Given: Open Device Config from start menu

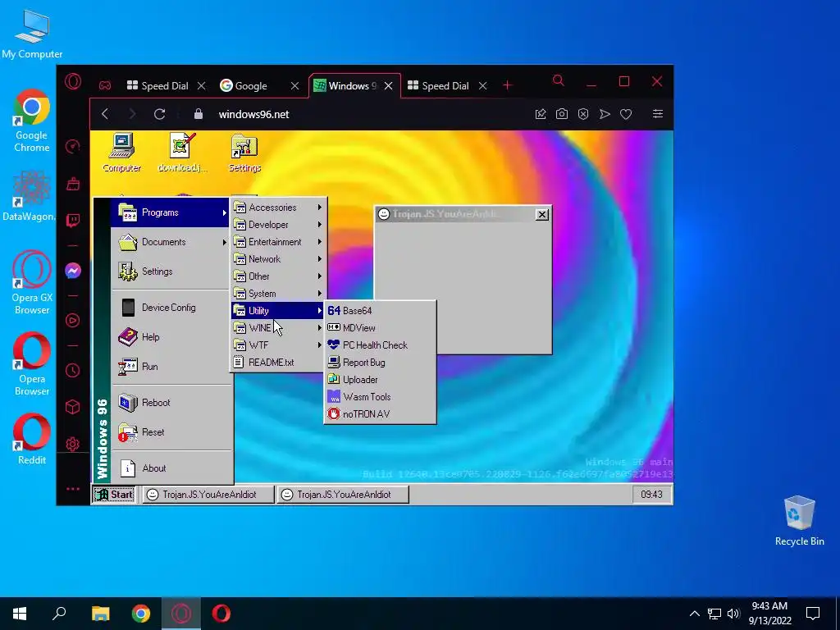Looking at the screenshot, I should 171,308.
